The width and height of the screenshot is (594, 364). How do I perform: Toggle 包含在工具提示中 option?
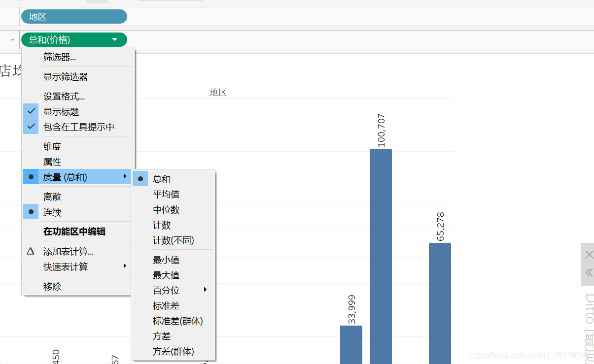tap(78, 127)
